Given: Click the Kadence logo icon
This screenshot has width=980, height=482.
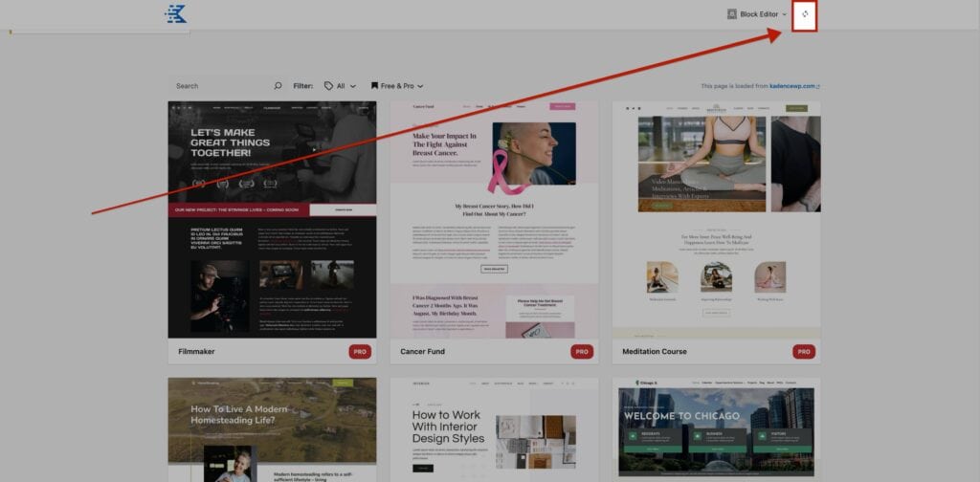Looking at the screenshot, I should point(176,13).
